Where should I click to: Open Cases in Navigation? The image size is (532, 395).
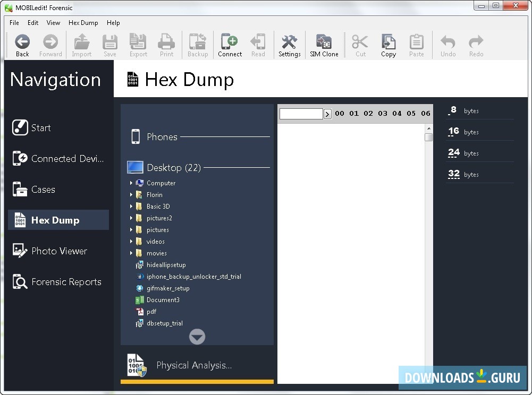58,189
